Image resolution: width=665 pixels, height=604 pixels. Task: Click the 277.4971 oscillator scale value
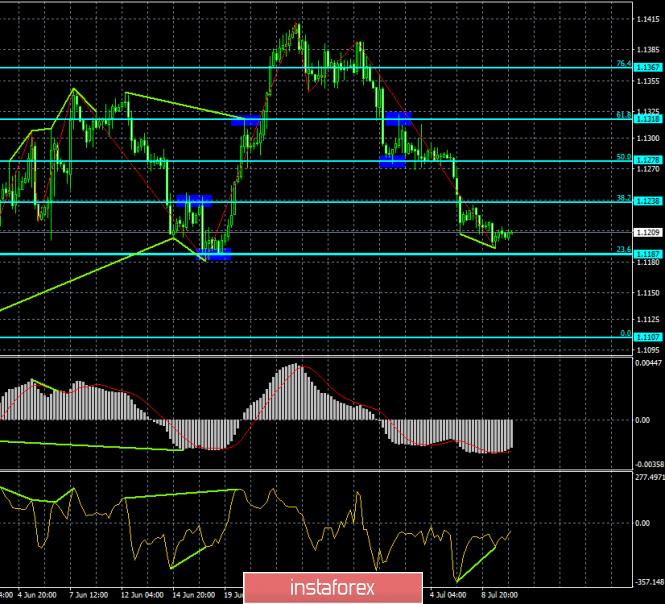click(x=649, y=477)
